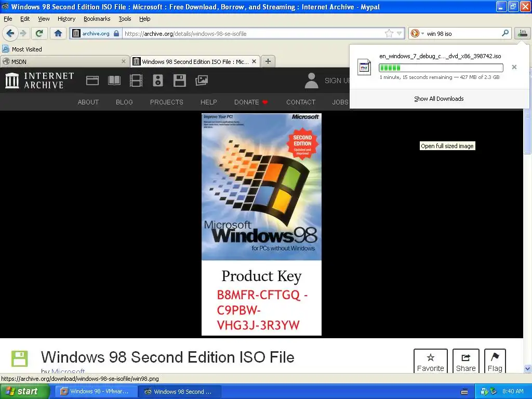Flag this item
Viewport: 532px width, 399px height.
pyautogui.click(x=495, y=362)
